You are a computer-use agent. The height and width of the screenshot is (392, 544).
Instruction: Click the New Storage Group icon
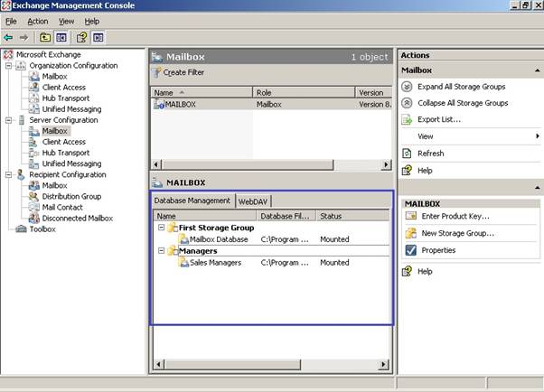point(411,233)
